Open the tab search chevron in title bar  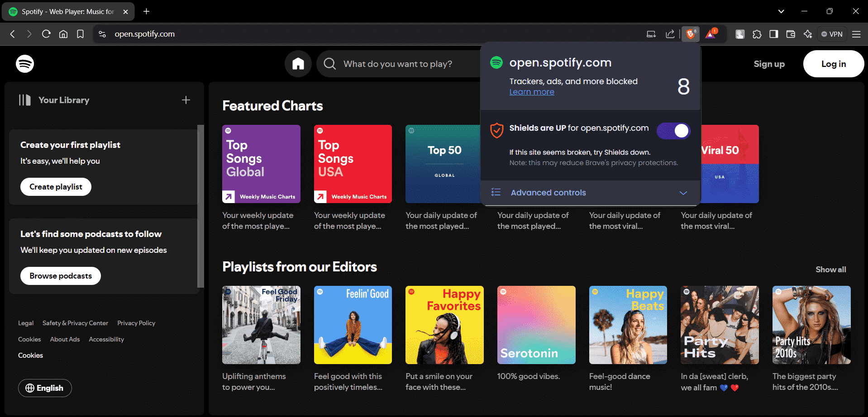click(781, 11)
